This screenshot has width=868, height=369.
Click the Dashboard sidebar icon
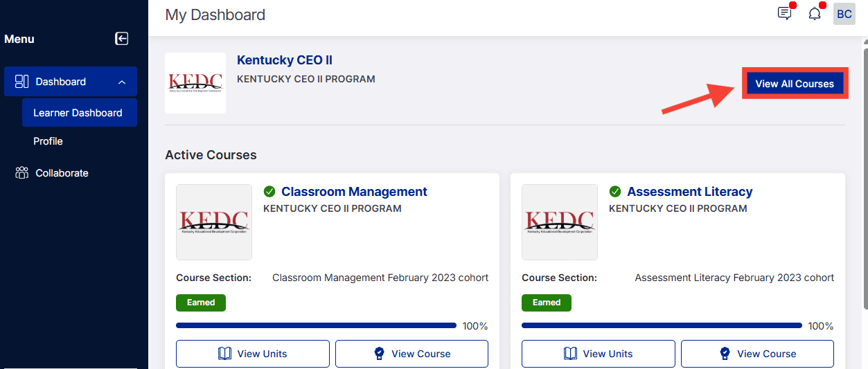coord(21,82)
